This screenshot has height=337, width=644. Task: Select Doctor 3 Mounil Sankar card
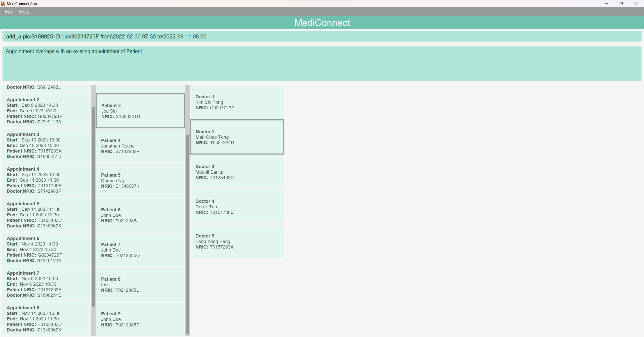237,172
